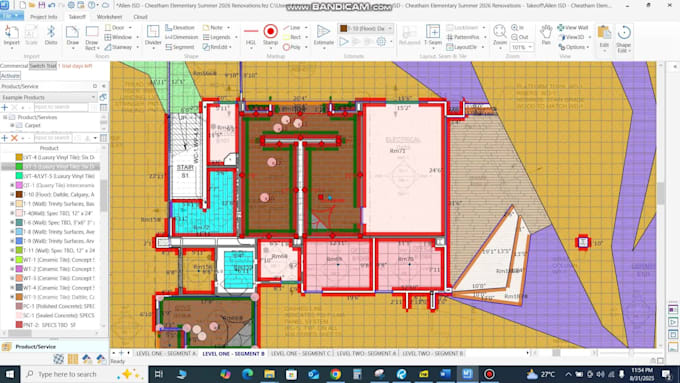Open the Elevation shape tool
The width and height of the screenshot is (680, 383).
click(180, 28)
